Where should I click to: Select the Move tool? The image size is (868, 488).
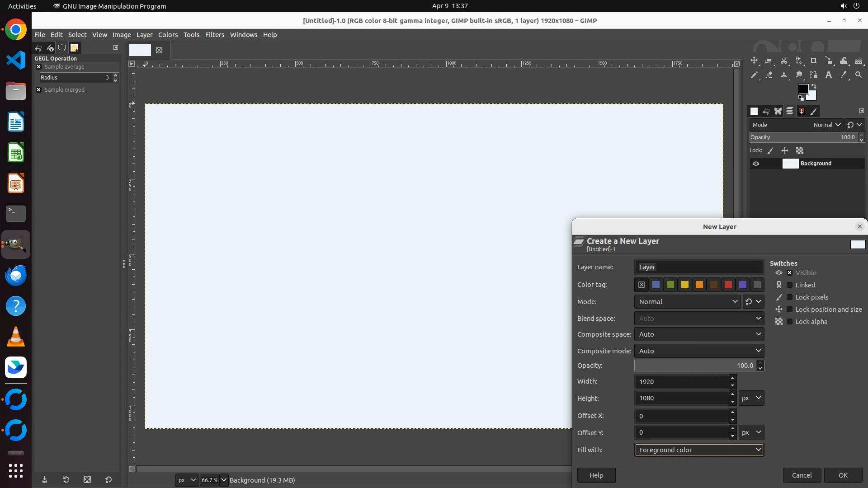point(754,61)
